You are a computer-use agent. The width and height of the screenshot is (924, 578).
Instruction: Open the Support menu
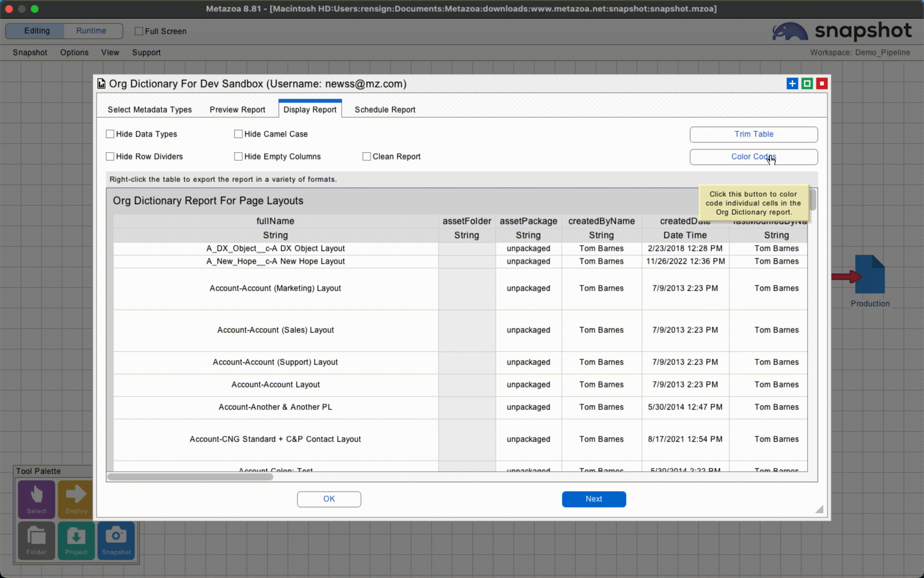pos(146,52)
